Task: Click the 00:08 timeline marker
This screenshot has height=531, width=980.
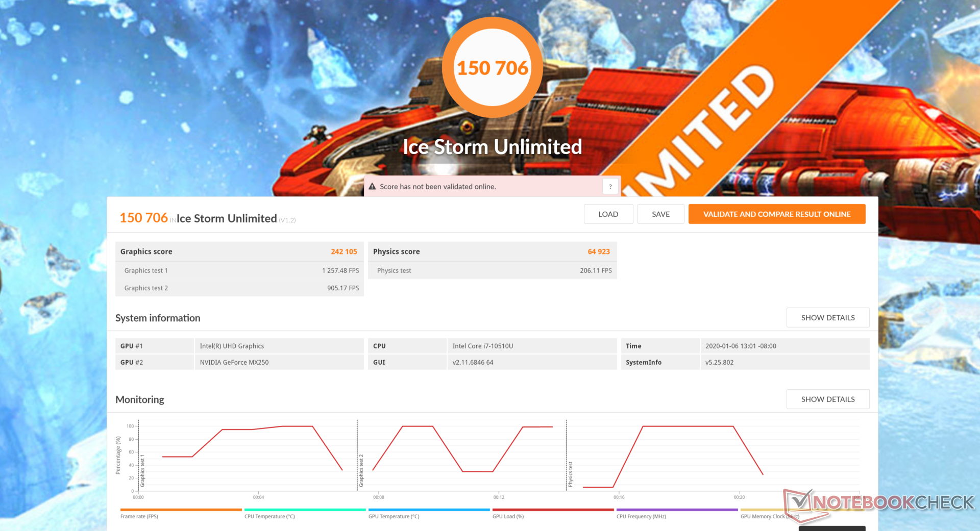Action: tap(379, 497)
